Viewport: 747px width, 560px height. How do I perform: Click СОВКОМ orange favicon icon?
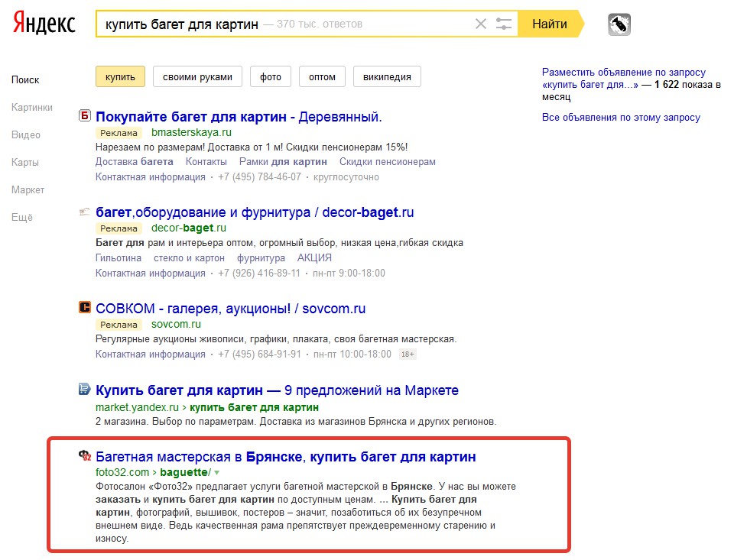click(x=84, y=307)
